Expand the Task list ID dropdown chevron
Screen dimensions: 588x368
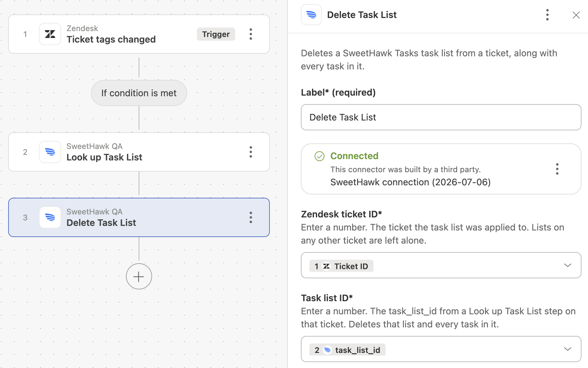[568, 349]
